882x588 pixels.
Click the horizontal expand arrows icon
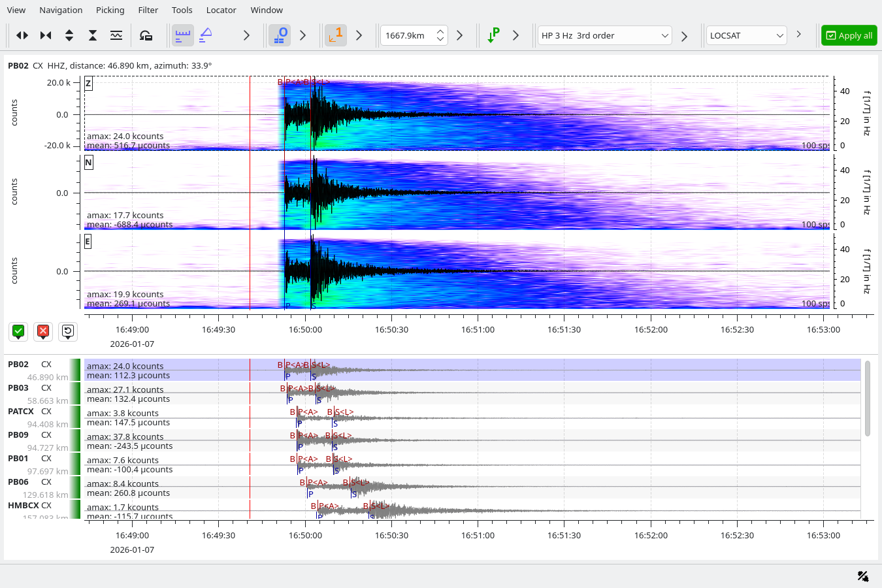click(x=22, y=35)
